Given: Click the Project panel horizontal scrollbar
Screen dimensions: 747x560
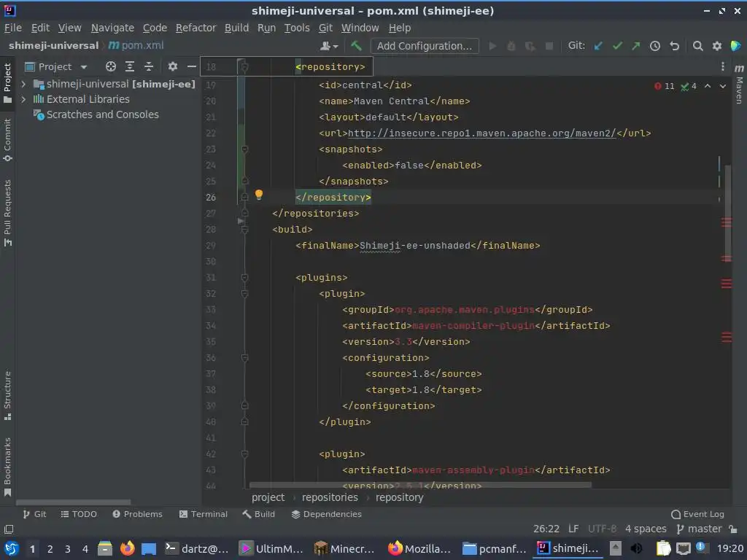Looking at the screenshot, I should pos(74,502).
